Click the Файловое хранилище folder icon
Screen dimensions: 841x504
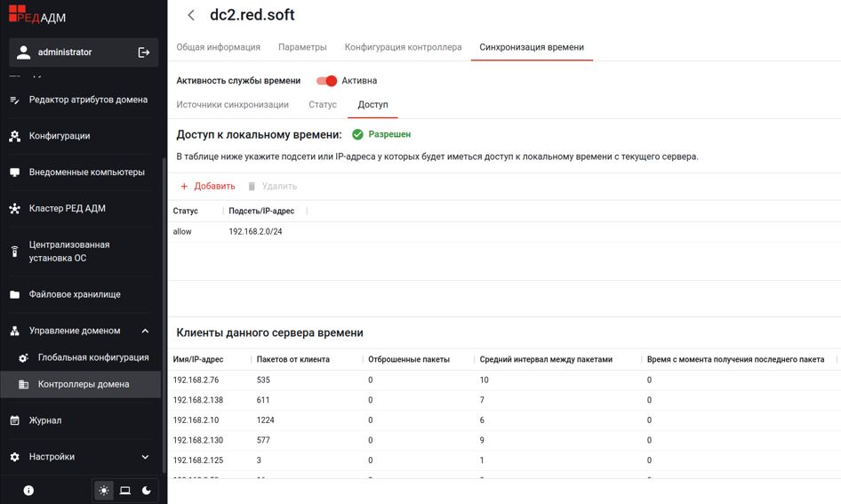(14, 294)
